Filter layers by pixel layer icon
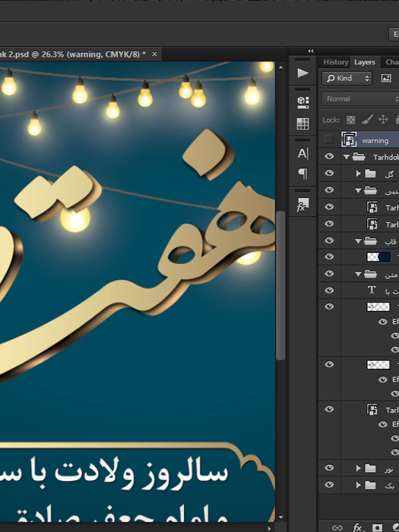 tap(386, 78)
